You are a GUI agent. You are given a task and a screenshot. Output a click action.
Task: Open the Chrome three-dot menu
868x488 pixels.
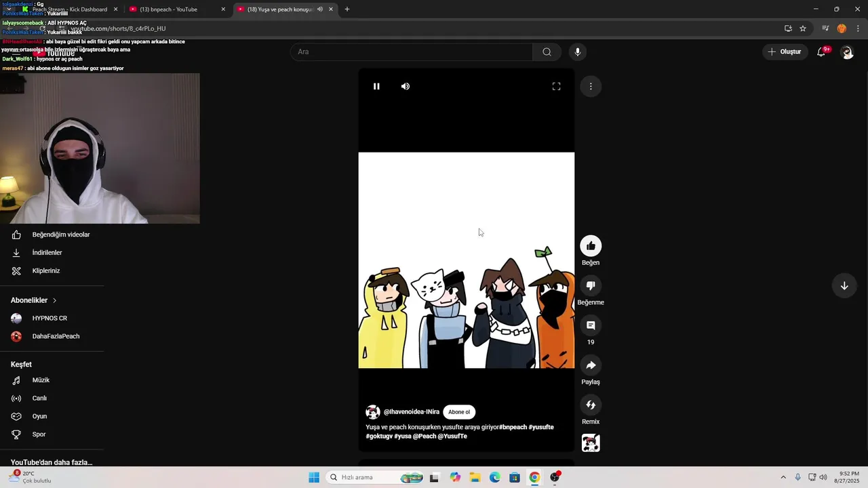pos(858,28)
